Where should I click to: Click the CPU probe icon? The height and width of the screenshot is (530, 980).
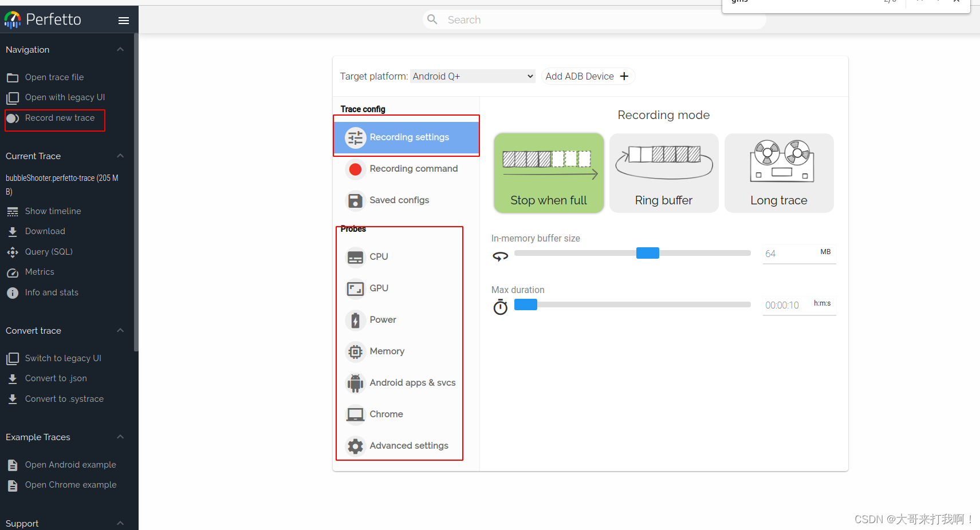click(x=356, y=257)
